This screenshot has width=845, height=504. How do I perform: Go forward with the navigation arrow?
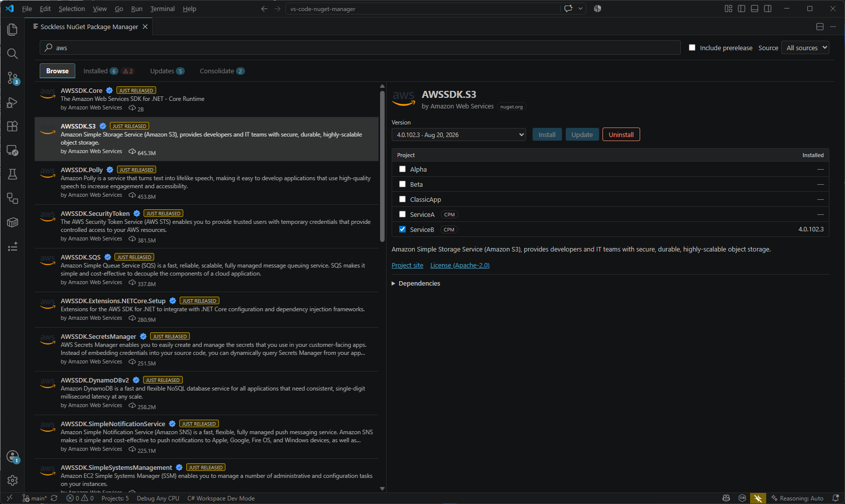(x=278, y=9)
